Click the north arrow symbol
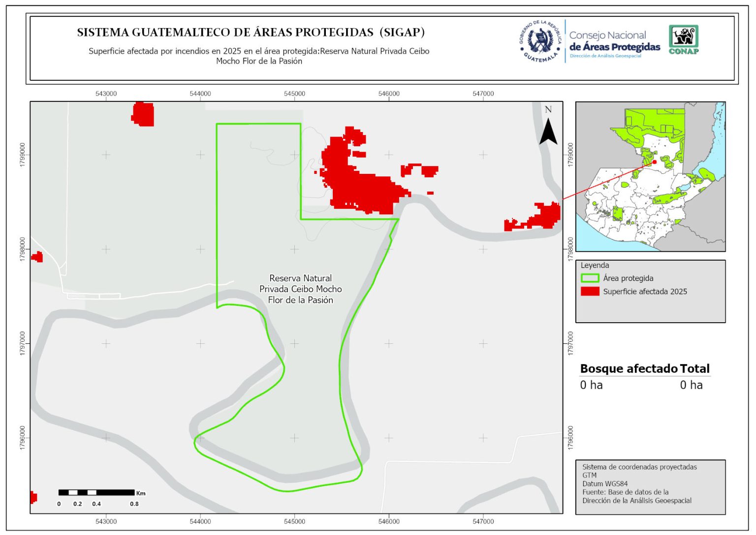 tap(548, 132)
